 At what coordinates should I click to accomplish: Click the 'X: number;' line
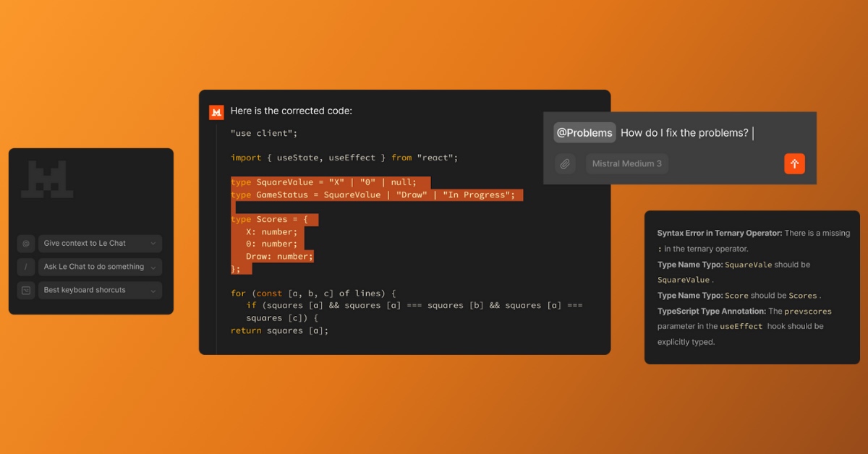[x=271, y=231]
